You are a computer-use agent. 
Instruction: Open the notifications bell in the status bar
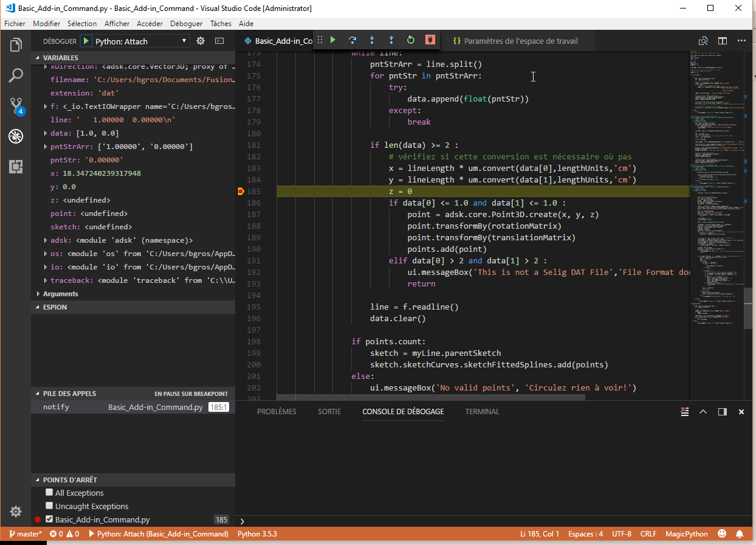[x=739, y=533]
